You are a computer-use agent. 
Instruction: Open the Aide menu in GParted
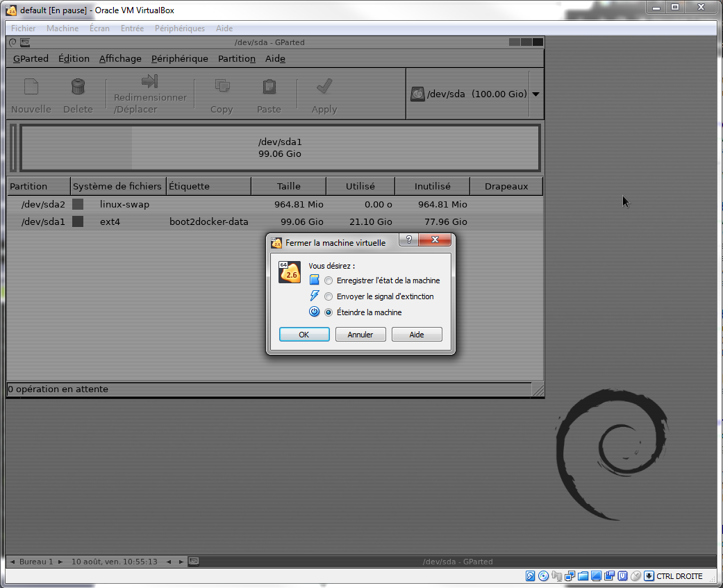(x=275, y=58)
